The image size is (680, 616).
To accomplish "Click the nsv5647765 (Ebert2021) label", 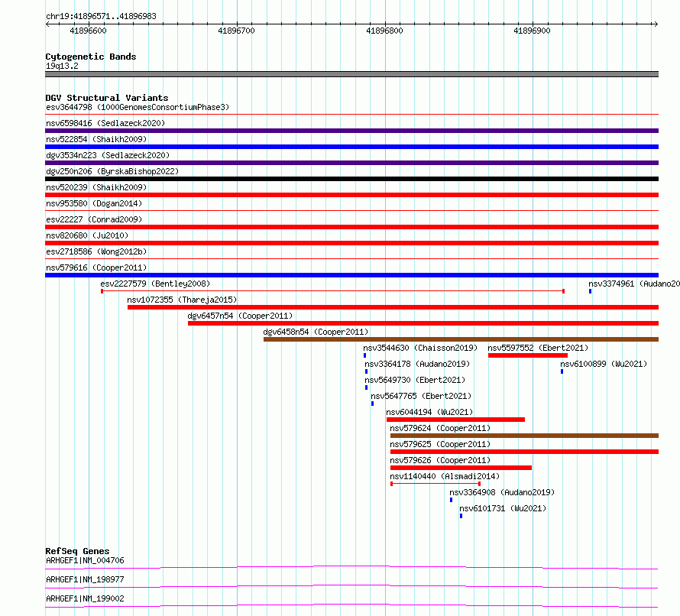I will (x=421, y=396).
